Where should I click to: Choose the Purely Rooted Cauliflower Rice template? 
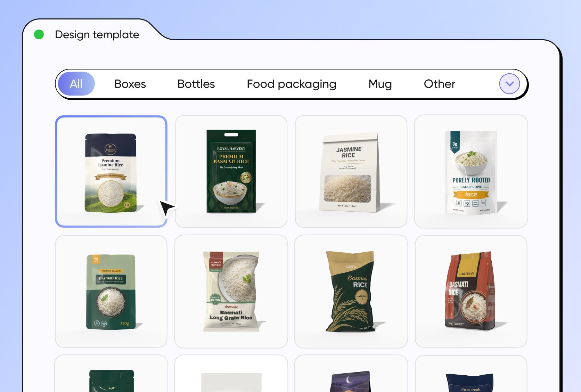pyautogui.click(x=471, y=172)
